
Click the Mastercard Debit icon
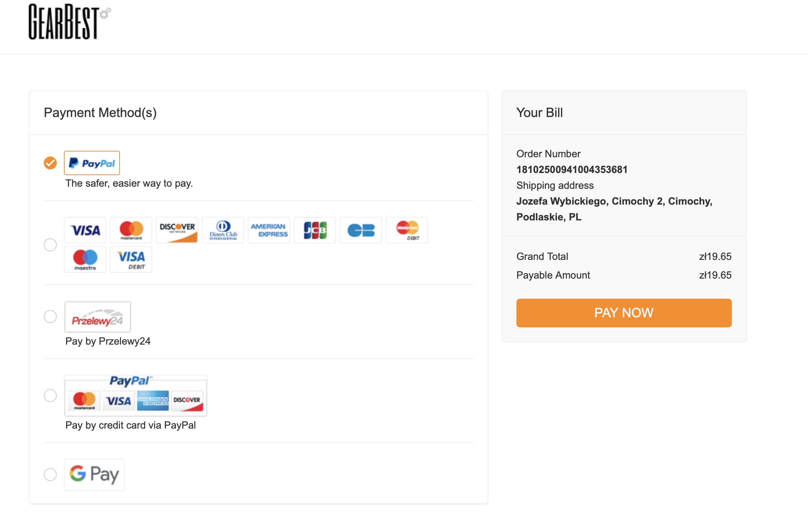click(407, 230)
